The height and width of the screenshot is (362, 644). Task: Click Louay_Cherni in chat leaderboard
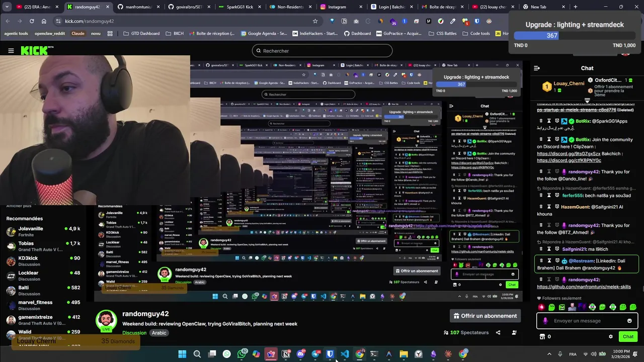569,83
